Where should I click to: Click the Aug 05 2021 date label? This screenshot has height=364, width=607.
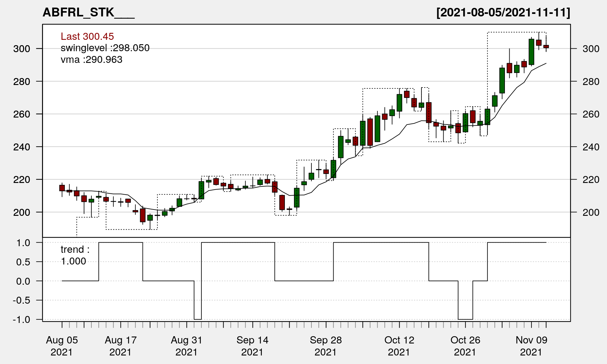62,346
